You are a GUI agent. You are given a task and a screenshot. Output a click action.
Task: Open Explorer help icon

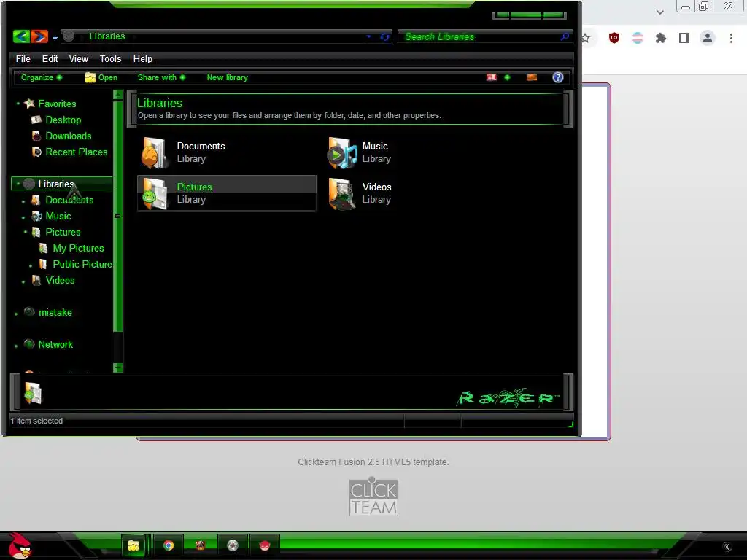coord(558,77)
